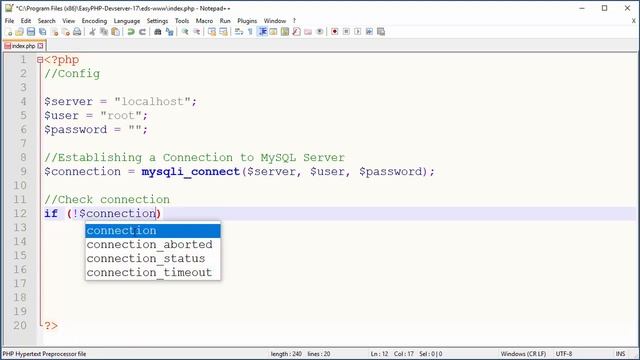The height and width of the screenshot is (360, 640).
Task: Toggle word wrap in the toolbar
Action: pyautogui.click(x=239, y=32)
